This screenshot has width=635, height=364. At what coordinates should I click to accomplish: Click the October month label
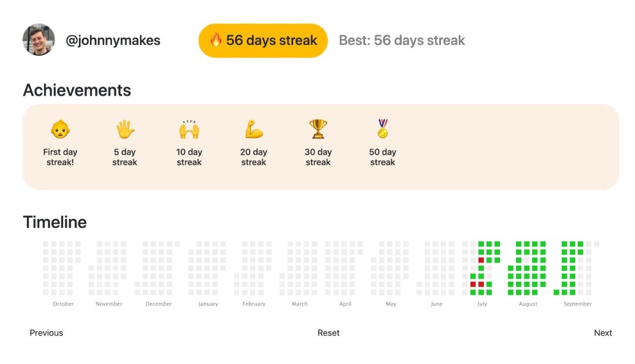tap(63, 304)
